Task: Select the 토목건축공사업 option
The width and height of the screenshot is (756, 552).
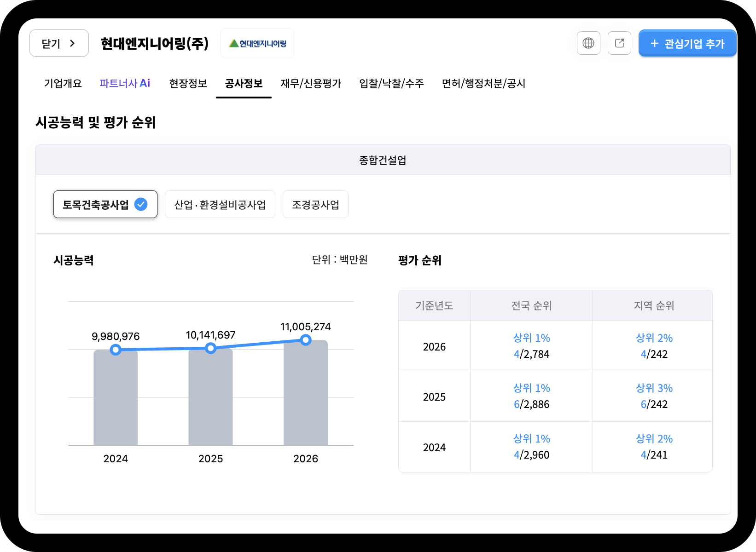Action: point(105,204)
